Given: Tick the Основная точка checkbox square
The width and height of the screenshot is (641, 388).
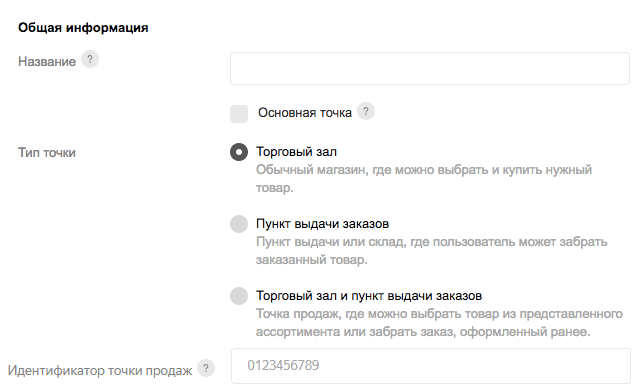Looking at the screenshot, I should pos(239,114).
